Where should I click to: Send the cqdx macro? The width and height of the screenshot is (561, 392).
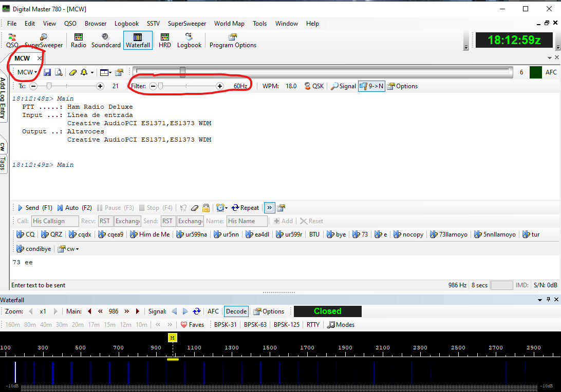point(80,234)
